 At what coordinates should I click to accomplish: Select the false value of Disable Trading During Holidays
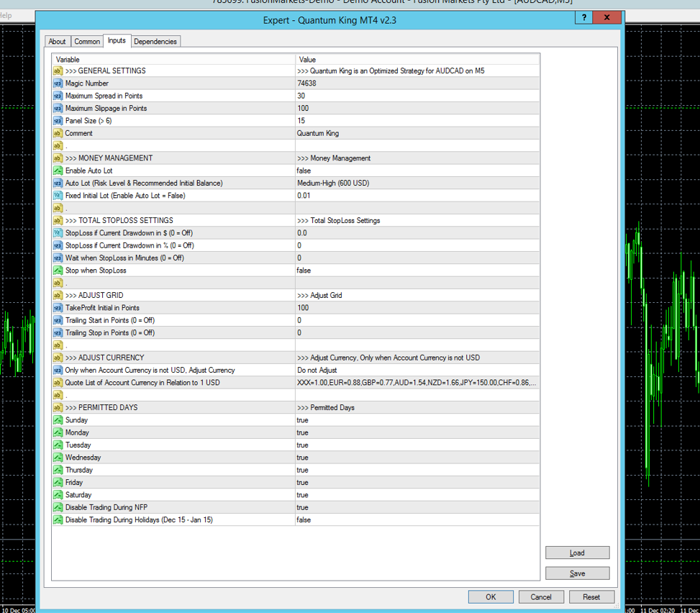click(304, 520)
